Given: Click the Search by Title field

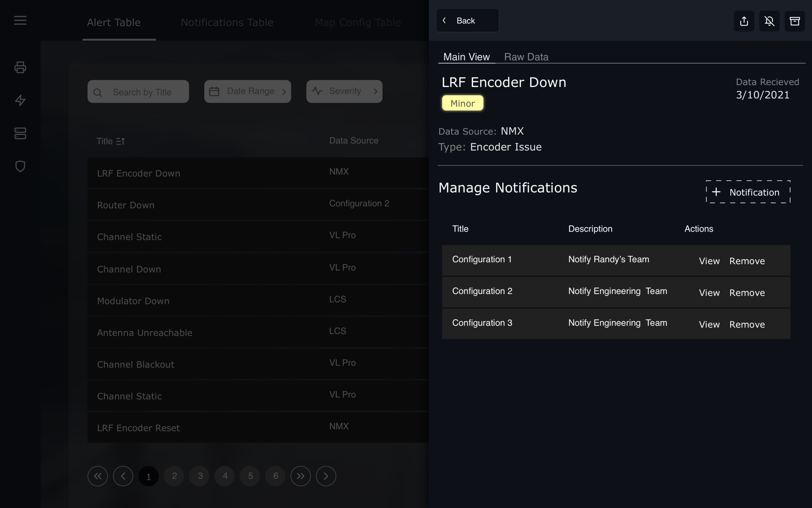Looking at the screenshot, I should pyautogui.click(x=138, y=92).
